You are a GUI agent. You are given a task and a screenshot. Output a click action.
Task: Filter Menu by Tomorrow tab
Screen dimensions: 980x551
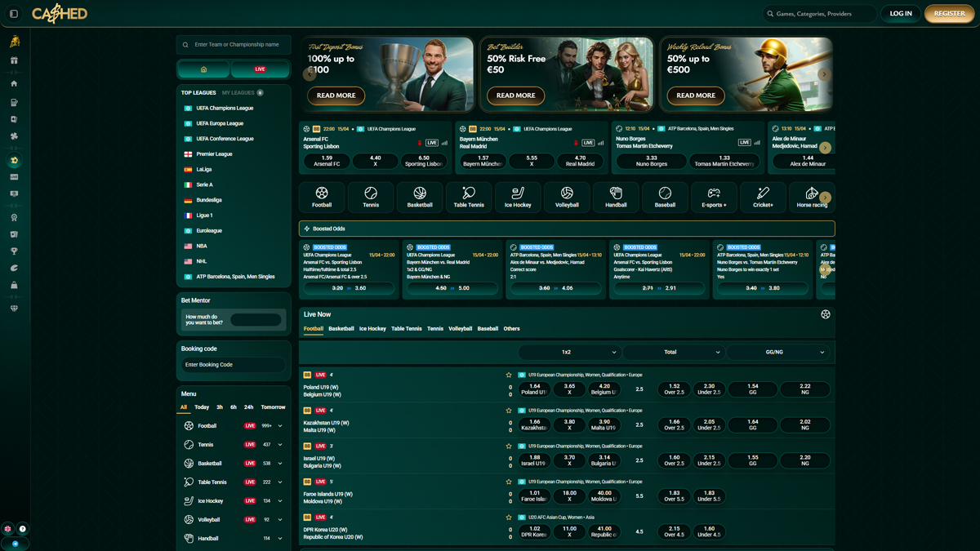point(274,407)
